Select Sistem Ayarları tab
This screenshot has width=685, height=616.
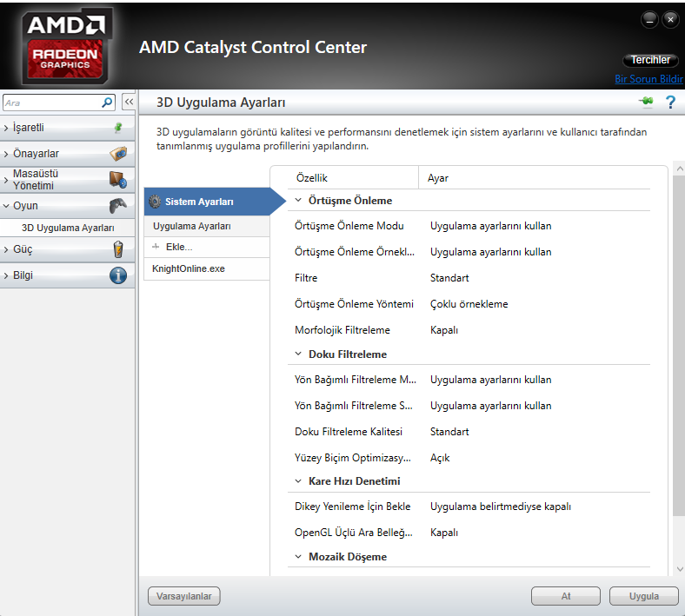coord(207,202)
